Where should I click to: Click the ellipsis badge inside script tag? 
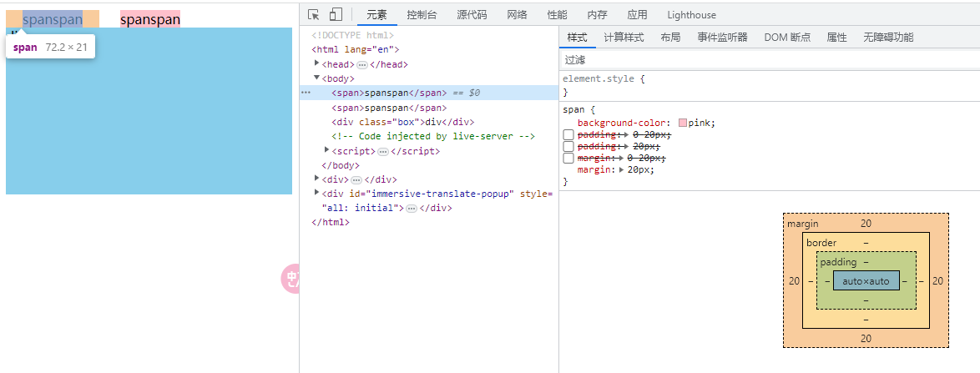point(383,151)
